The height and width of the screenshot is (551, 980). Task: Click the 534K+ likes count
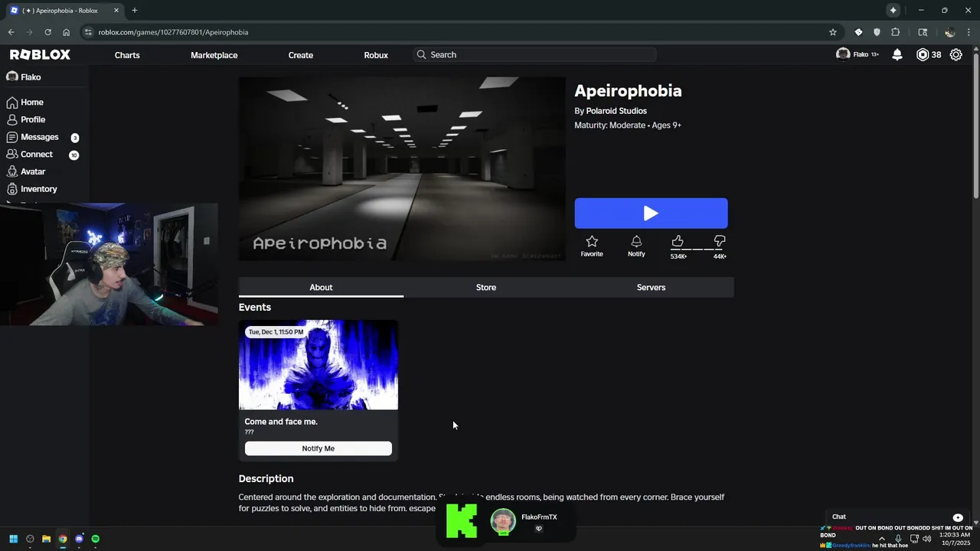[x=678, y=256]
